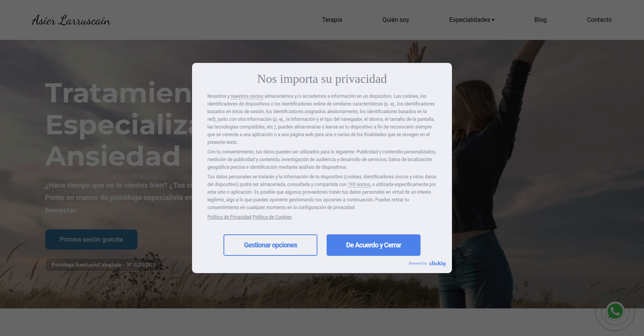The height and width of the screenshot is (336, 644).
Task: Navigate to Contacto
Action: [599, 20]
